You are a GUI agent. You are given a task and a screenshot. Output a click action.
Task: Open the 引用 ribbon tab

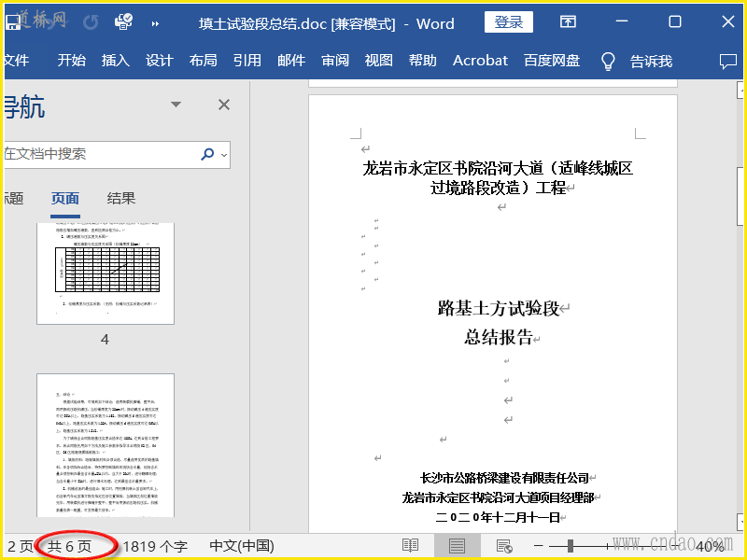coord(247,61)
